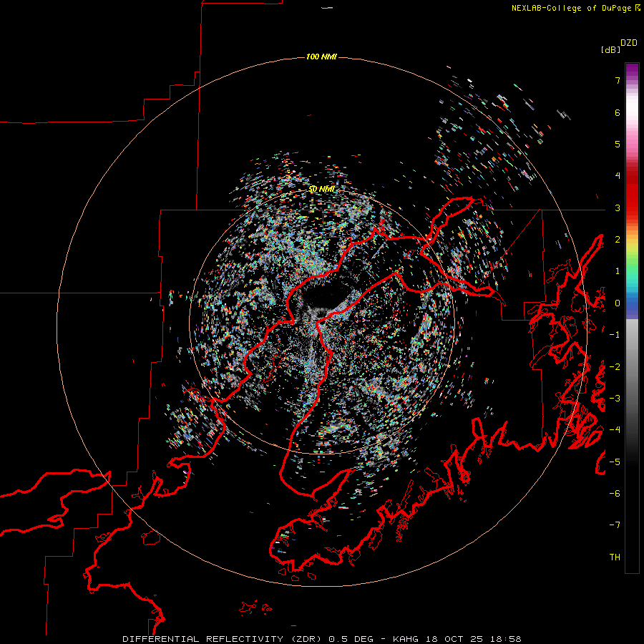Select the 100 NMI range ring label

pos(321,57)
